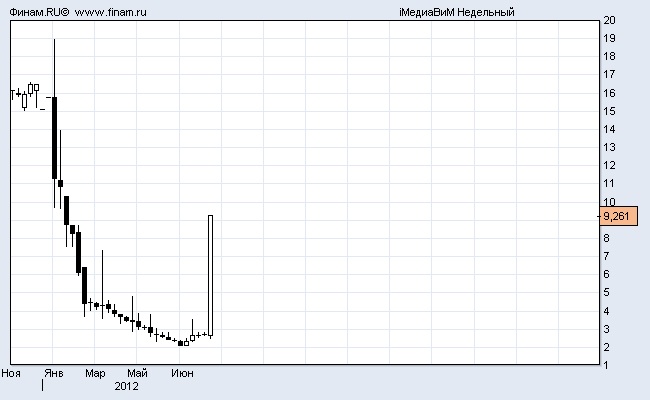The image size is (650, 400).
Task: Click the 2012 year label below the axis
Action: (126, 386)
